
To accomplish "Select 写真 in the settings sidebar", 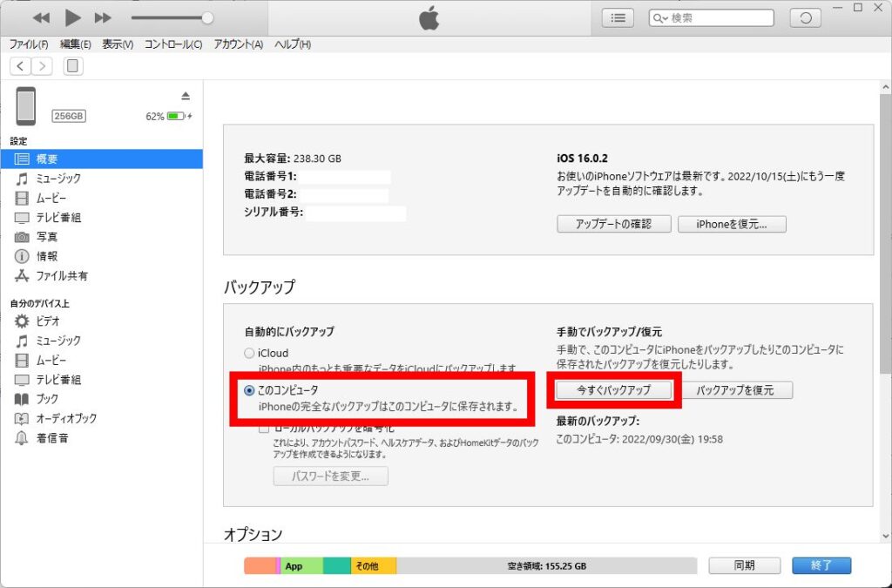I will pyautogui.click(x=47, y=237).
